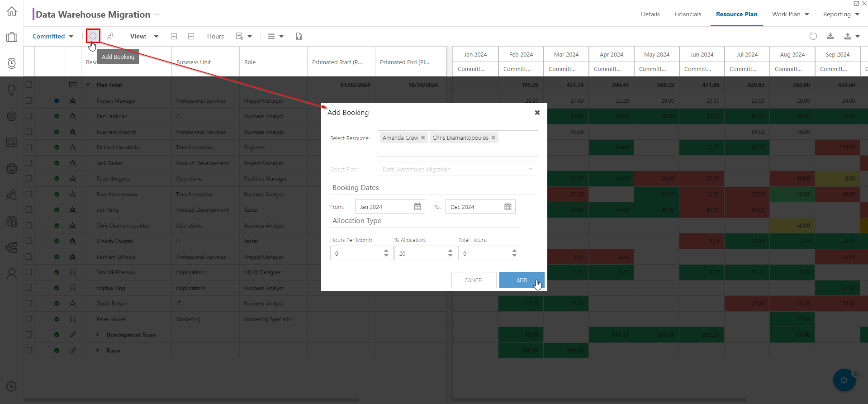The image size is (868, 404).
Task: Open project title ellipsis menu
Action: point(157,14)
